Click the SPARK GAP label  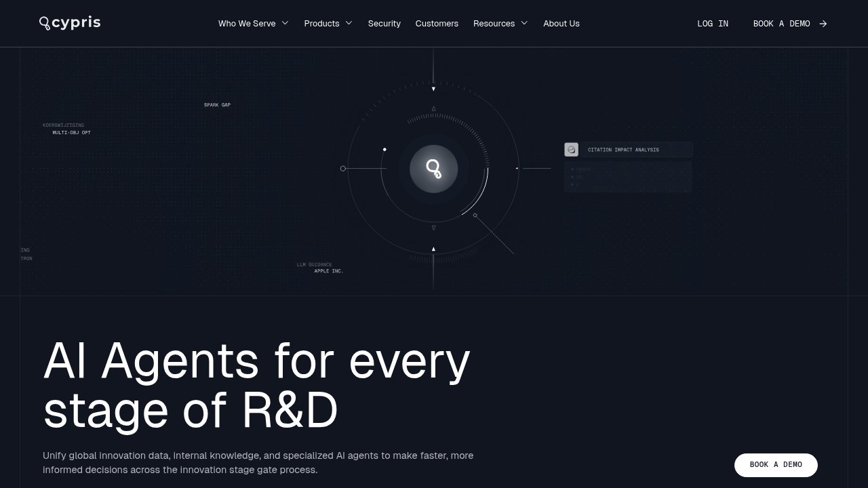click(x=217, y=105)
